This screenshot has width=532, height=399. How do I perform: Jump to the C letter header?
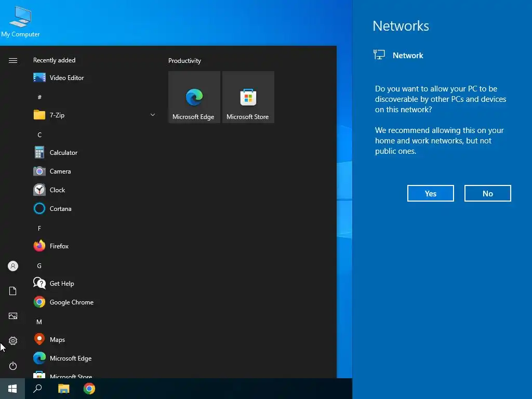coord(39,135)
